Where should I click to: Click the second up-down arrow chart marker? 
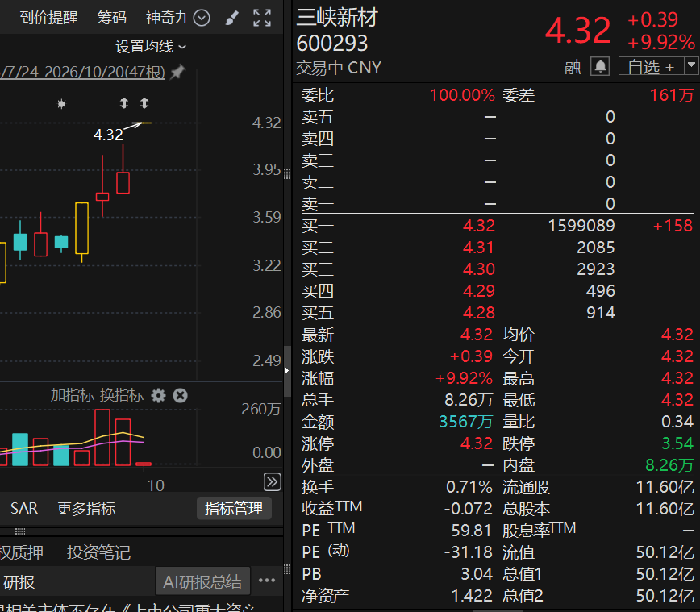tap(144, 103)
